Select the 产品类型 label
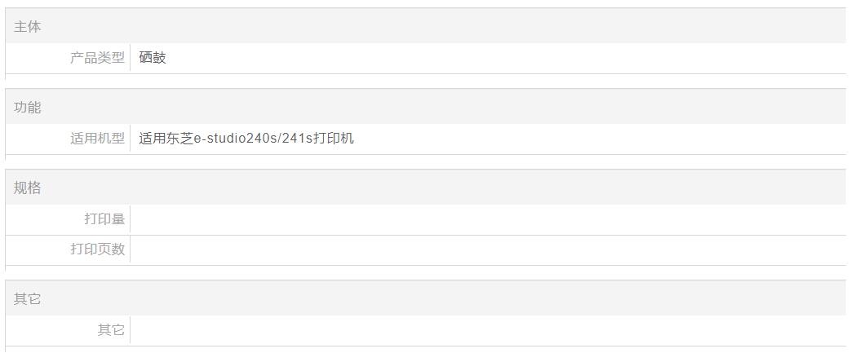Screen dimensions: 868x353 click(x=97, y=58)
